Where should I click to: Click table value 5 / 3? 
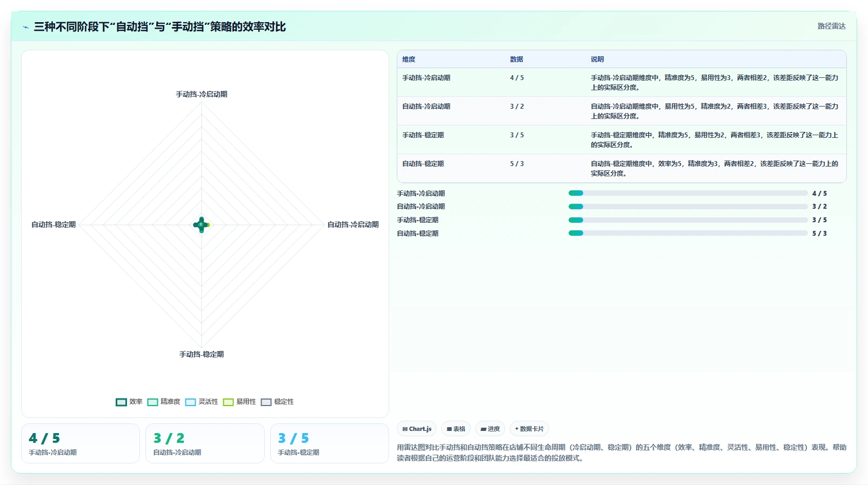pyautogui.click(x=517, y=164)
